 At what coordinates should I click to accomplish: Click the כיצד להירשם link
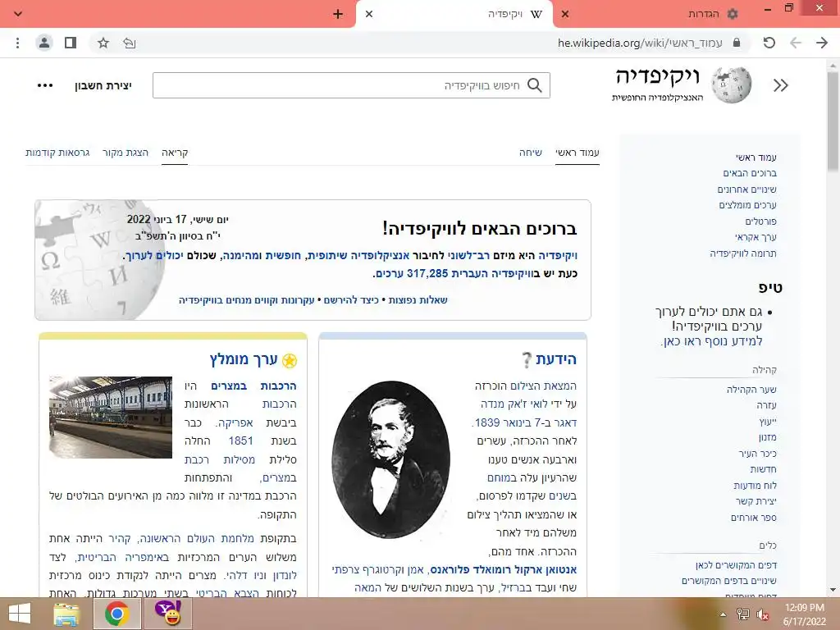(x=351, y=300)
